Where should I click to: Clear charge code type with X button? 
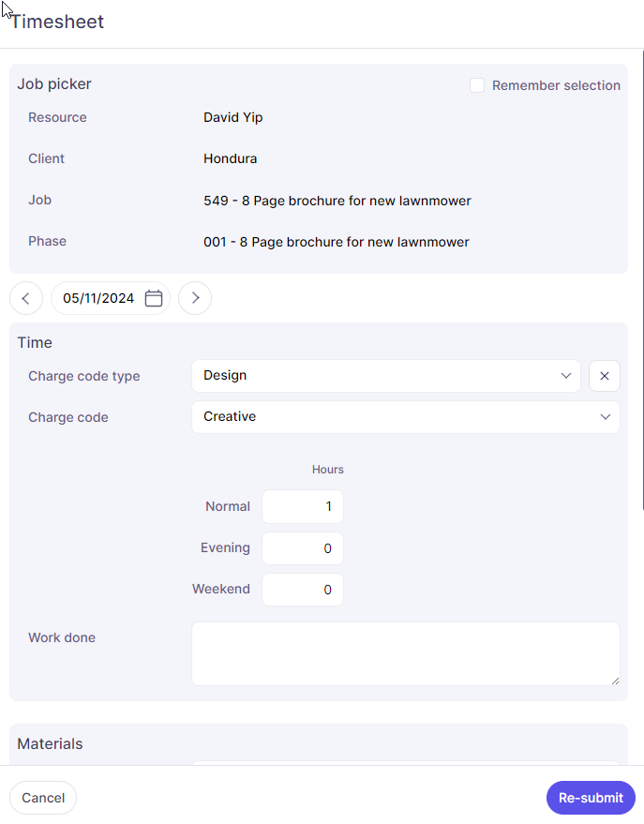(604, 376)
